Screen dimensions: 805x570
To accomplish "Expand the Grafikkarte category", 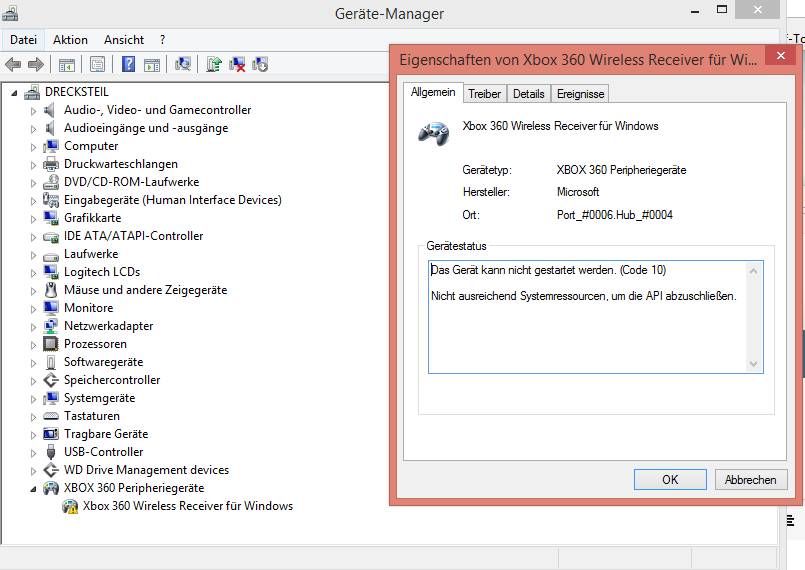I will point(33,218).
